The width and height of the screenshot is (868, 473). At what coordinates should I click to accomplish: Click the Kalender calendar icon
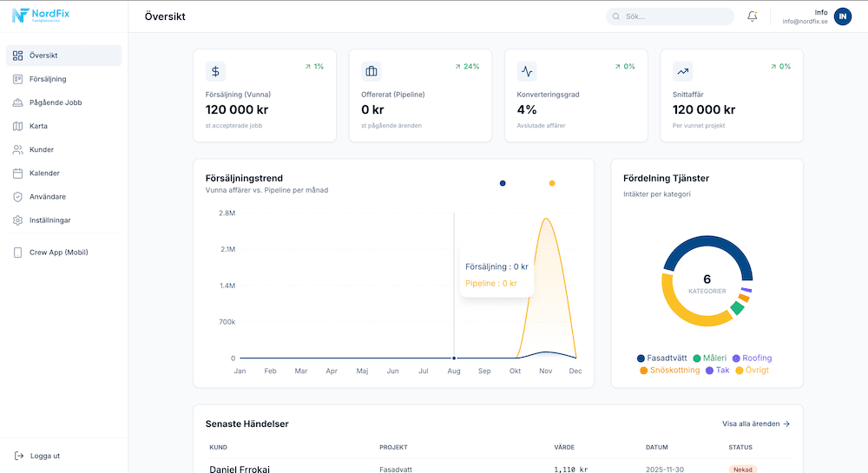(17, 174)
